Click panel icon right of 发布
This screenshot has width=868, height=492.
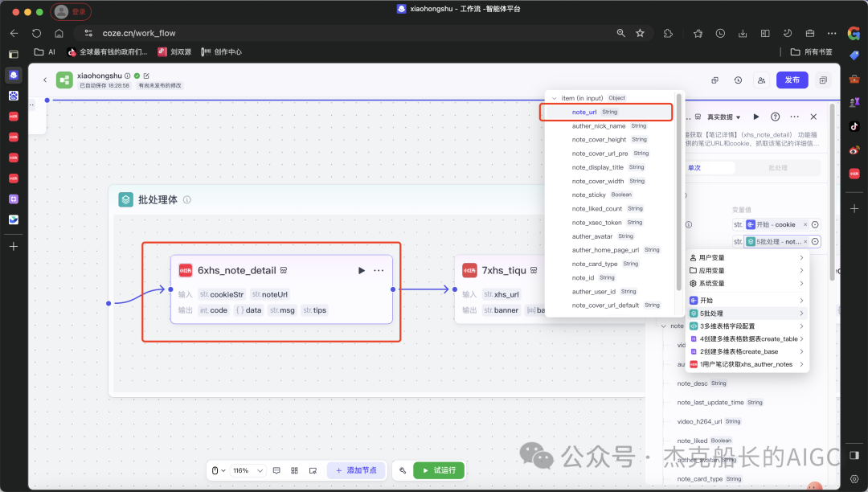pyautogui.click(x=823, y=80)
